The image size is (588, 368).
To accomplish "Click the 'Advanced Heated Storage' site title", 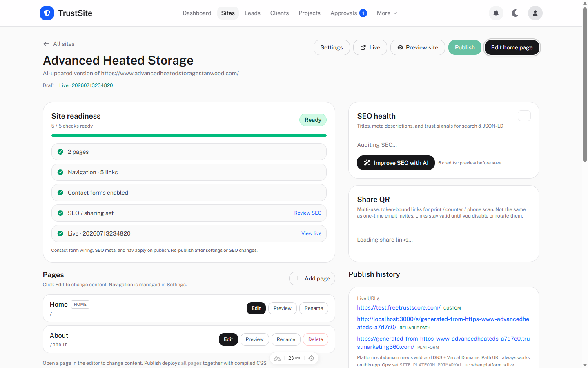I will (118, 60).
